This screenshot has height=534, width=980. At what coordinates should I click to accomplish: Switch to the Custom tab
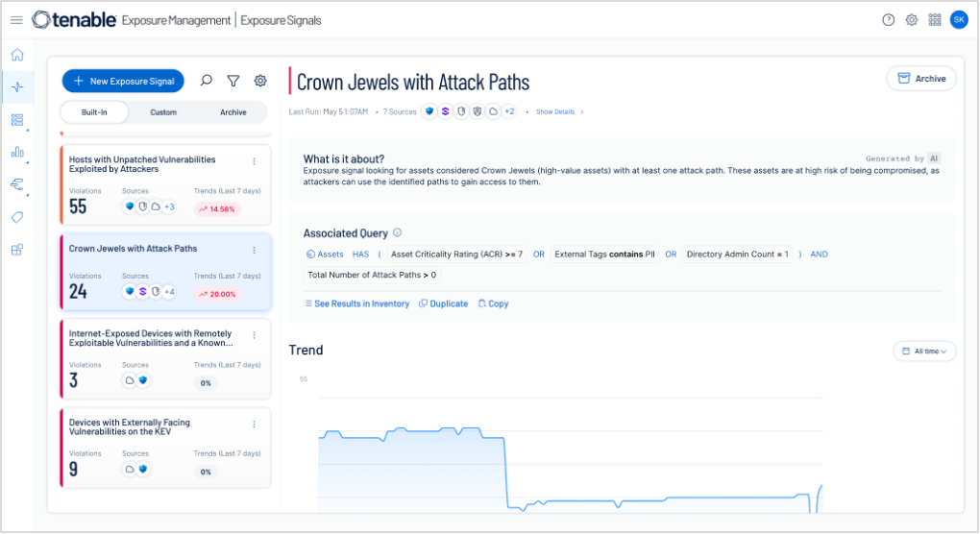click(163, 112)
